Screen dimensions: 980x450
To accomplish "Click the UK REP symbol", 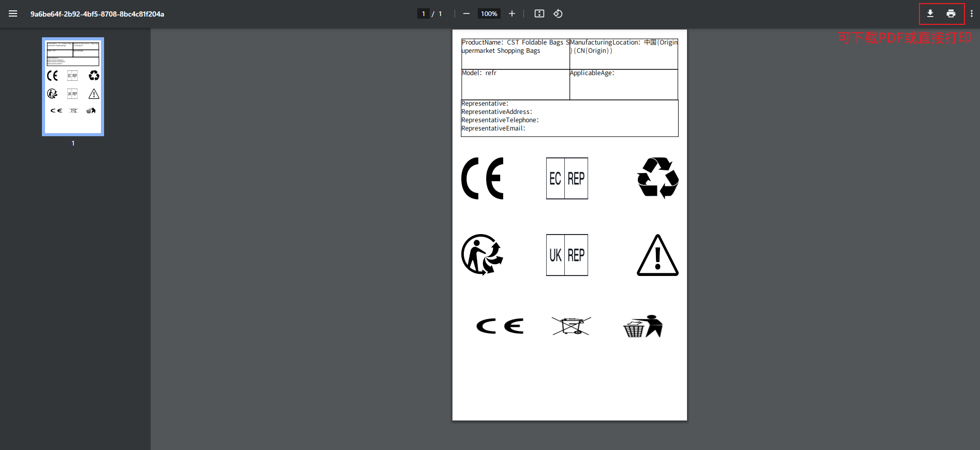I will click(567, 255).
